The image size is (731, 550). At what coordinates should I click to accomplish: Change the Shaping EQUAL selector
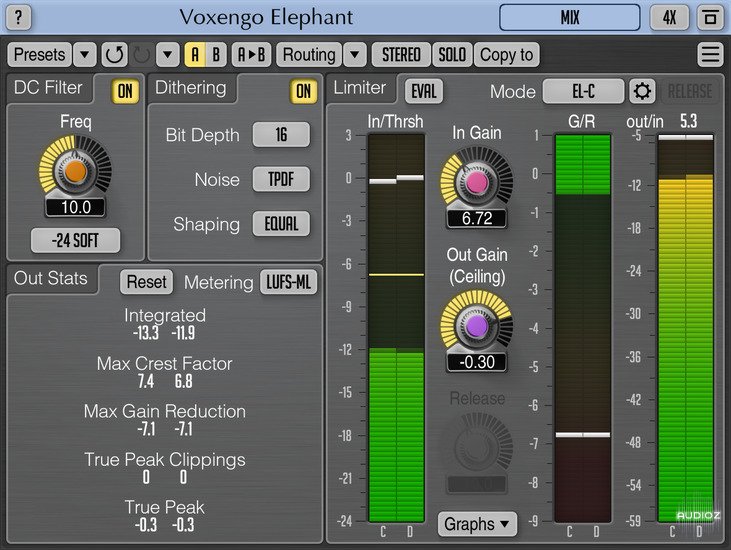(281, 224)
